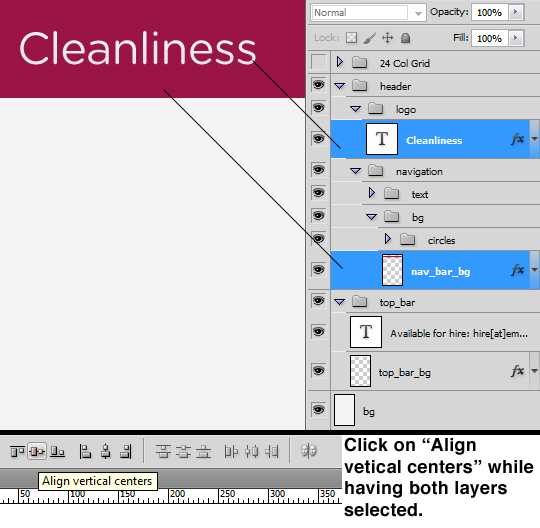
Task: Click the Opacity value field
Action: (489, 12)
